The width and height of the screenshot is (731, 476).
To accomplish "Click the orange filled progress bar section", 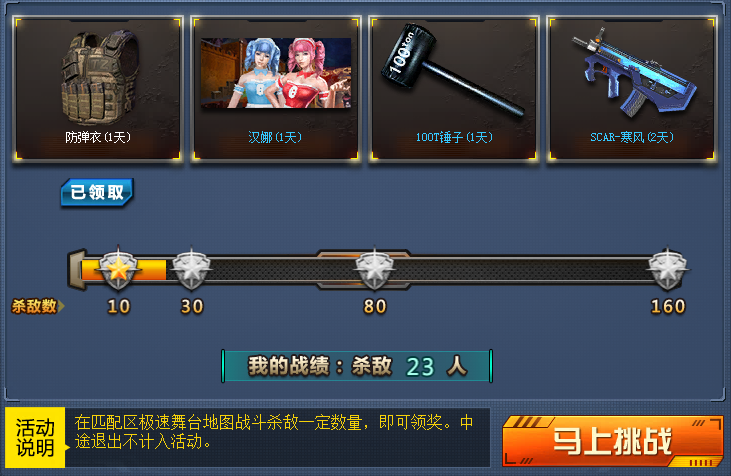I will pos(124,269).
